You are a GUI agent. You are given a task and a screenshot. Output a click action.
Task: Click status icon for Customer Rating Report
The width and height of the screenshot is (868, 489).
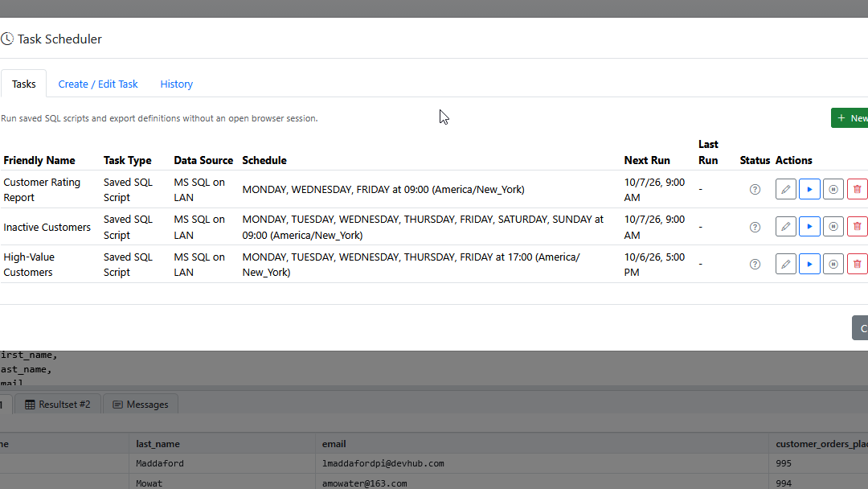(755, 189)
